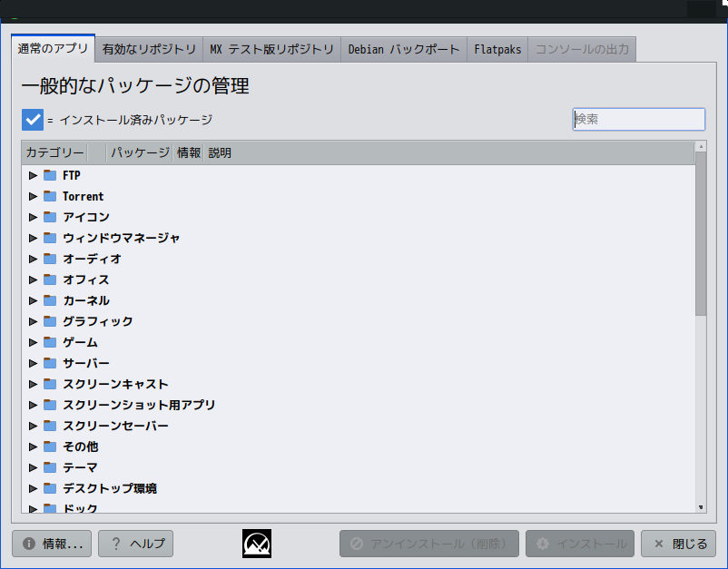The width and height of the screenshot is (728, 569).
Task: Click the 情報... button
Action: (52, 544)
